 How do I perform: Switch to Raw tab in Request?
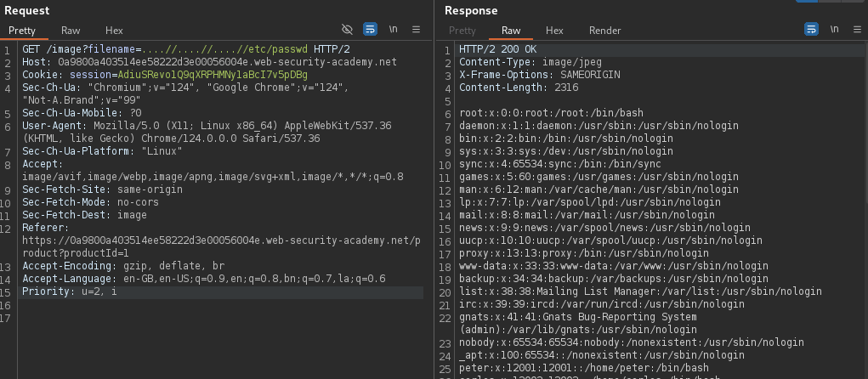(71, 31)
